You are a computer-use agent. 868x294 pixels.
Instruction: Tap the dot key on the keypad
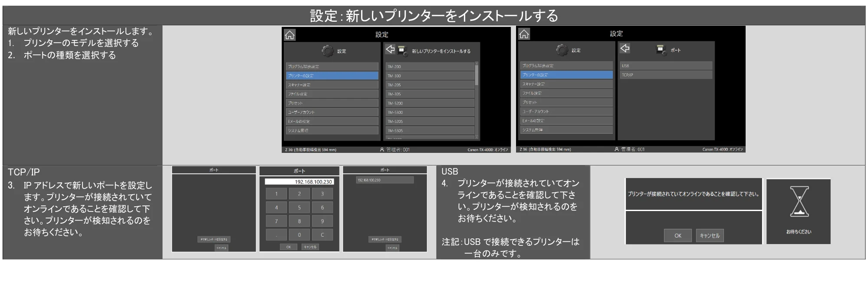(276, 235)
